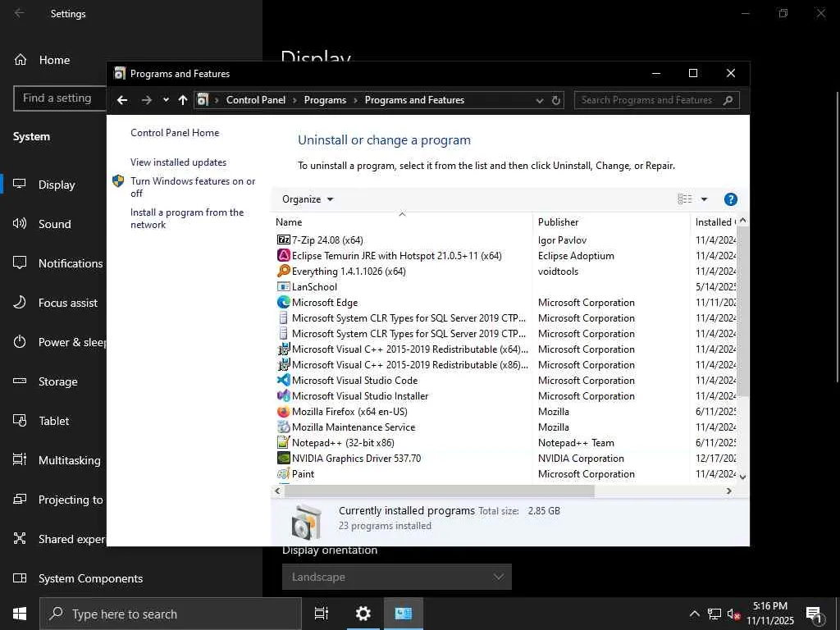
Task: Open the Settings gear on the taskbar
Action: (x=363, y=614)
